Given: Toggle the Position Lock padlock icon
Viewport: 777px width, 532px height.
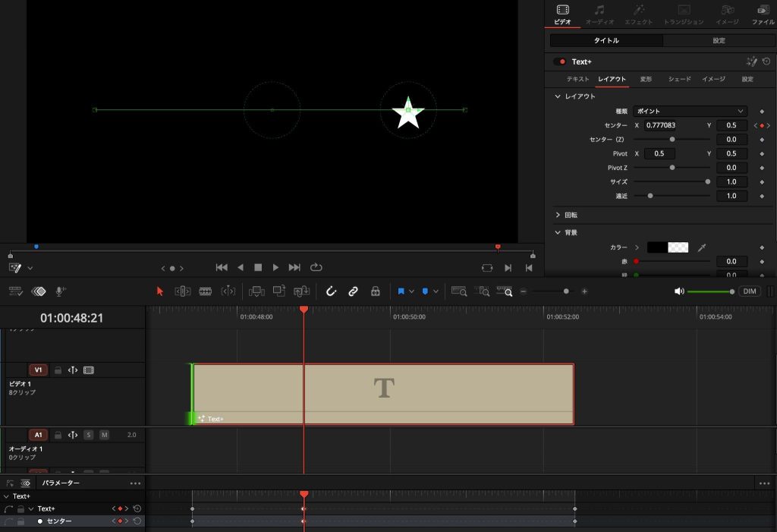Looking at the screenshot, I should coord(376,291).
